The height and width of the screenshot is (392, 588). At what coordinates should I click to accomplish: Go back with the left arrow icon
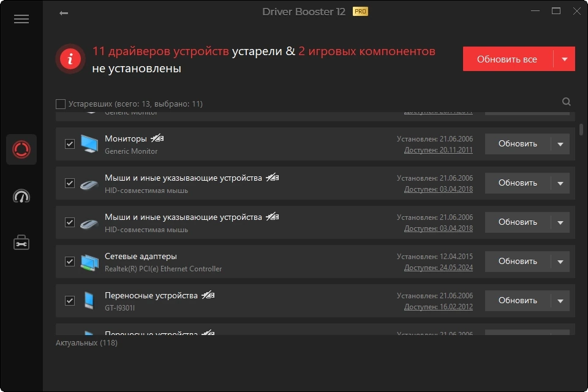pyautogui.click(x=63, y=13)
